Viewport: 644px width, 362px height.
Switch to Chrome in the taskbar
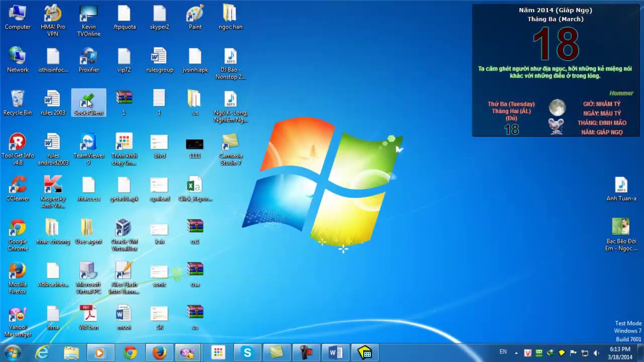point(130,353)
